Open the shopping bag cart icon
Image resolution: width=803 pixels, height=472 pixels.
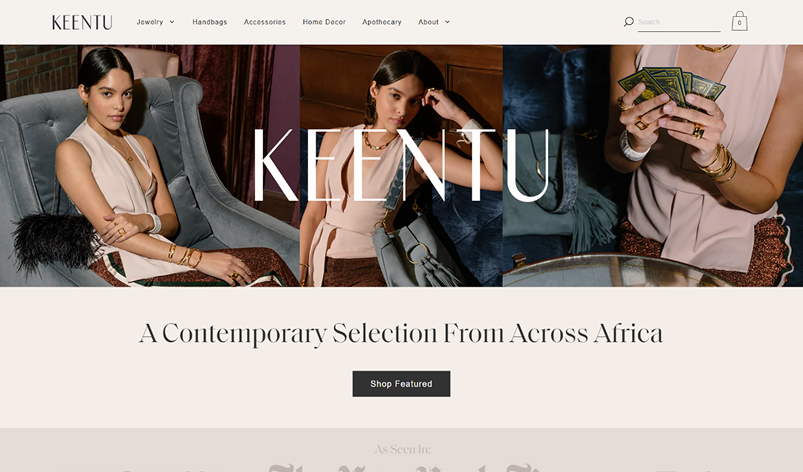(x=739, y=21)
